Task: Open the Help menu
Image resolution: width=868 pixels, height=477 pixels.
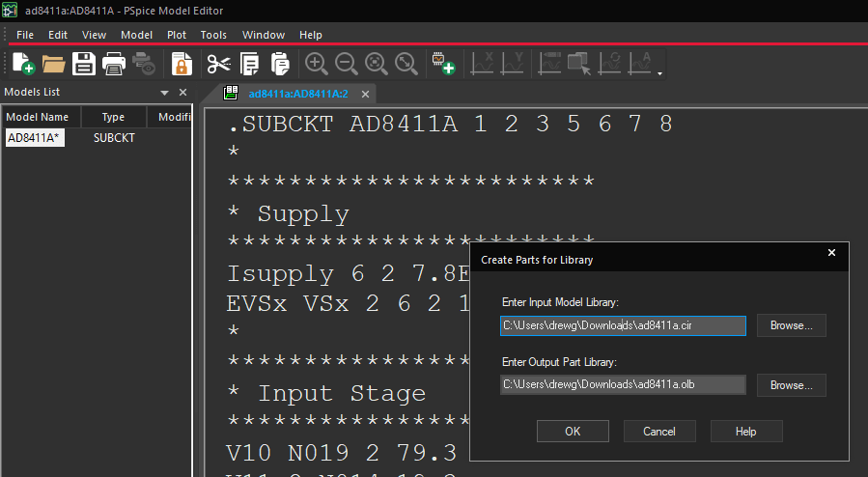Action: point(311,35)
